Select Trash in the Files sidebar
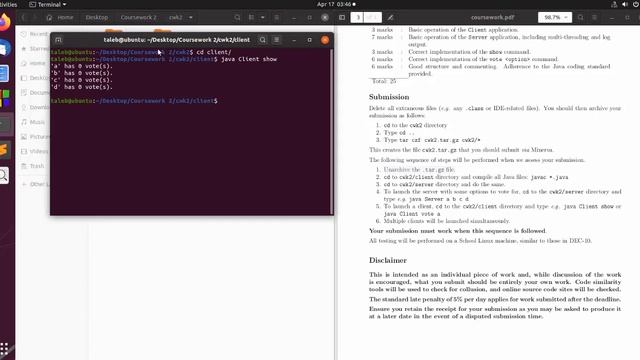640x360 pixels. (35, 166)
